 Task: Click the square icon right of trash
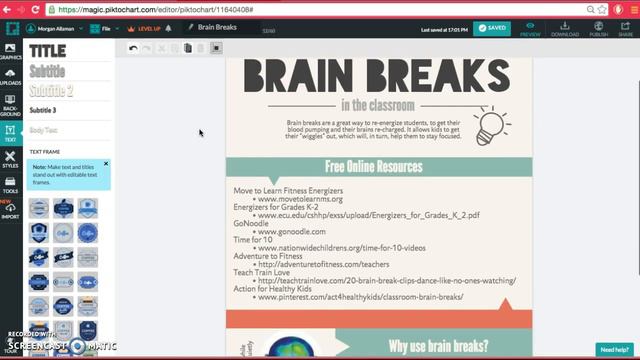(x=216, y=48)
